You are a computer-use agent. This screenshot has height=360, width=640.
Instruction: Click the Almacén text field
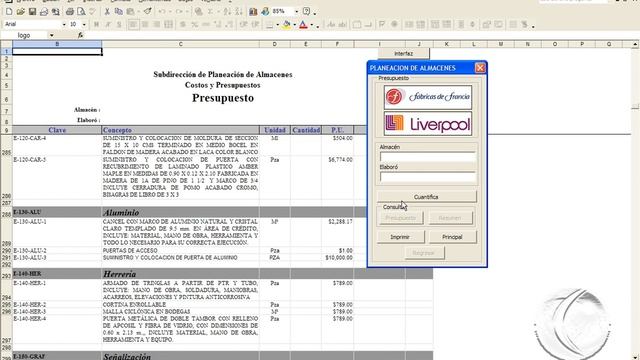coord(427,157)
